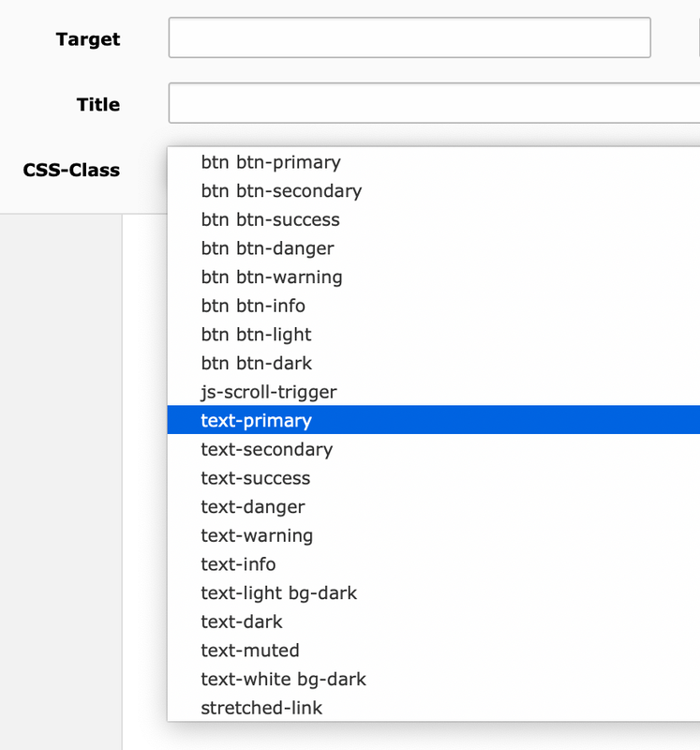Screen dimensions: 700x750
Task: Pick the text-success class
Action: (x=434, y=478)
